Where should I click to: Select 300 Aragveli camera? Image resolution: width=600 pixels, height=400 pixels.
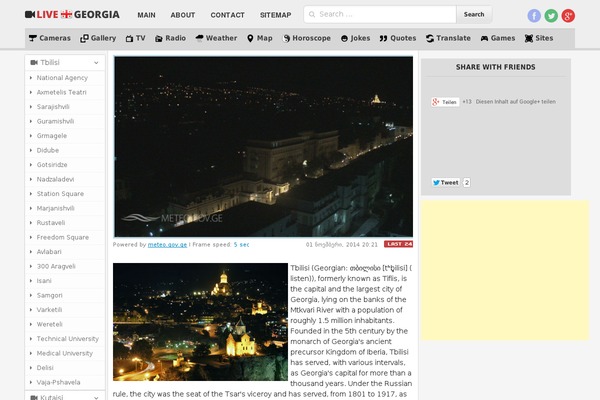pos(56,266)
